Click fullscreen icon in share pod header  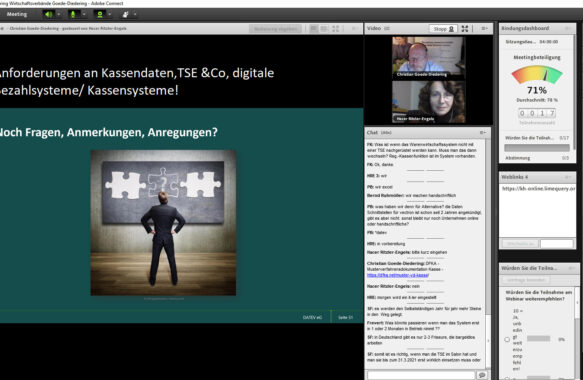pos(335,28)
